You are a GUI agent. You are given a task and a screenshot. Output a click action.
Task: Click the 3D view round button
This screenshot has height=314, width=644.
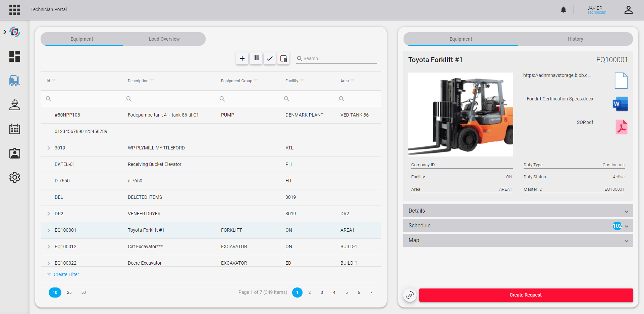[x=410, y=295]
